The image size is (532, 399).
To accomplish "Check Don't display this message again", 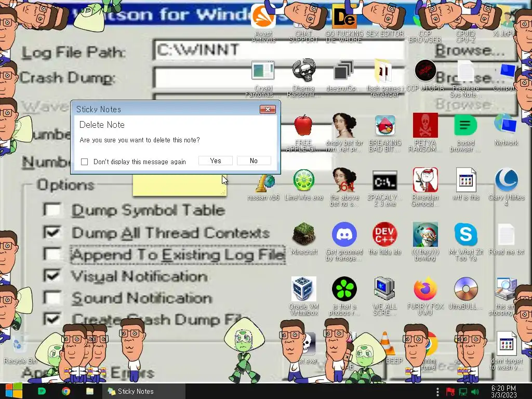I will pyautogui.click(x=85, y=162).
